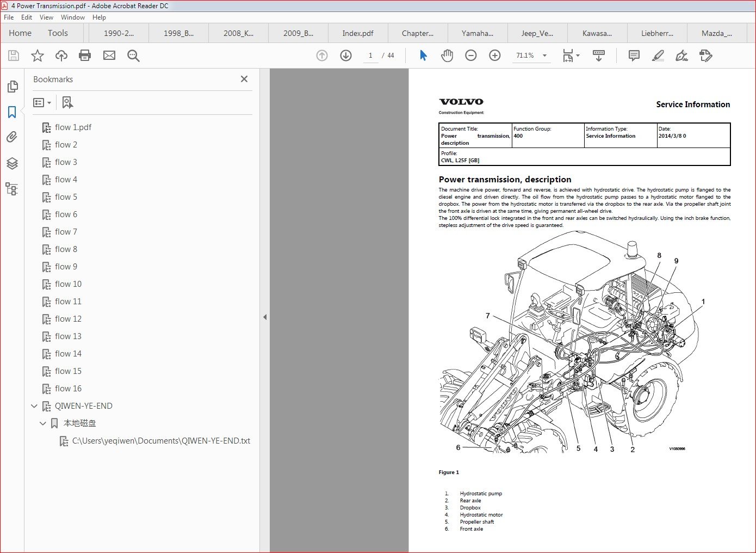
Task: Click the stamp tool icon
Action: pyautogui.click(x=706, y=56)
